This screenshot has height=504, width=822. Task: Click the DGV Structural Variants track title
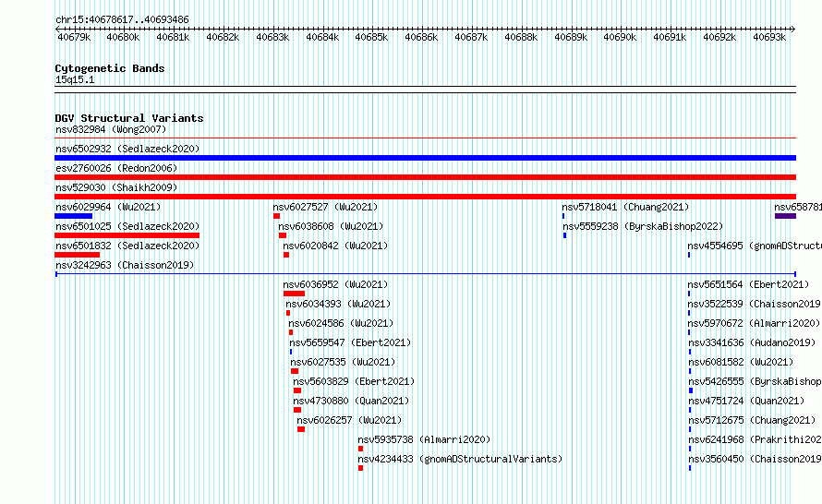(x=129, y=118)
